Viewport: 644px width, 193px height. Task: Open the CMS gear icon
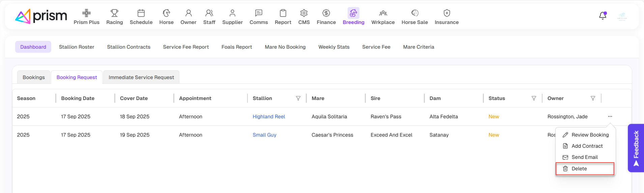[304, 13]
